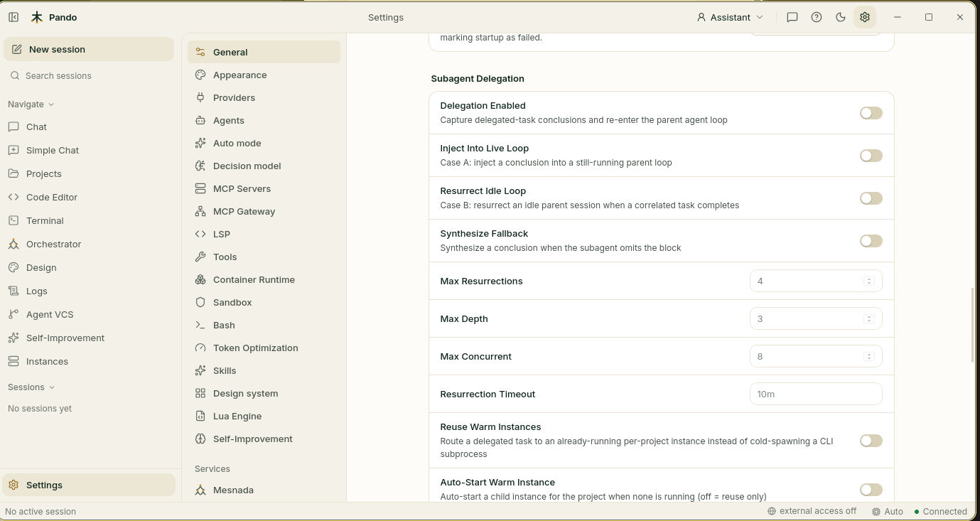Open the Providers settings tab
This screenshot has height=521, width=980.
point(264,97)
